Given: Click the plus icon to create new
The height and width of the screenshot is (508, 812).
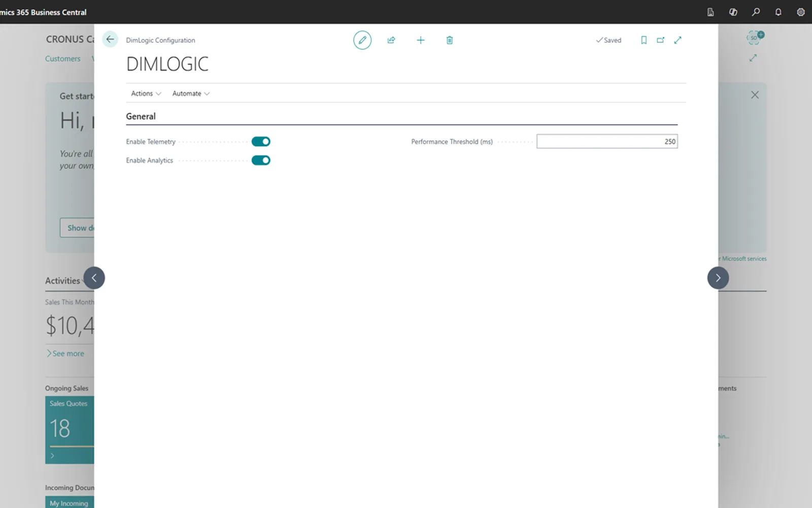Looking at the screenshot, I should (421, 40).
